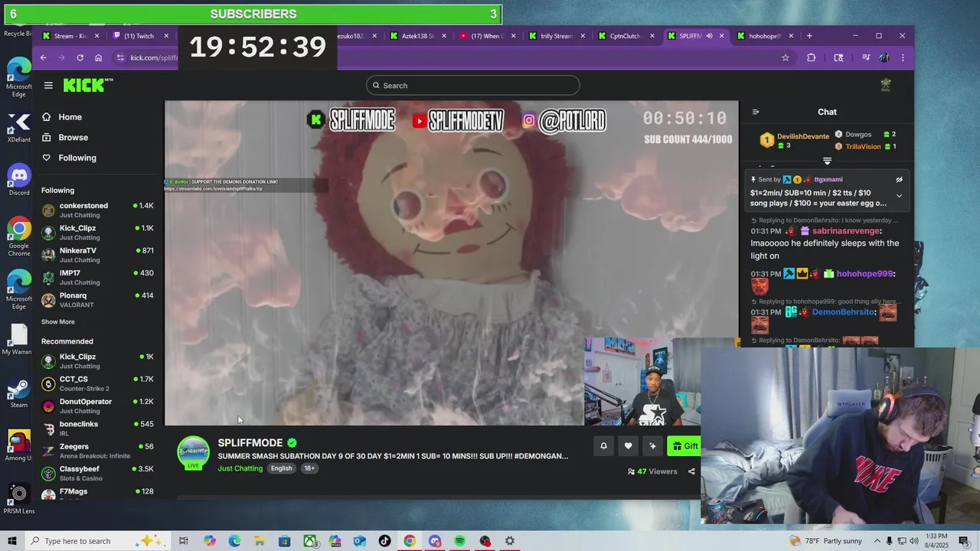Open the user profile avatar menu
The height and width of the screenshot is (551, 980).
point(886,85)
